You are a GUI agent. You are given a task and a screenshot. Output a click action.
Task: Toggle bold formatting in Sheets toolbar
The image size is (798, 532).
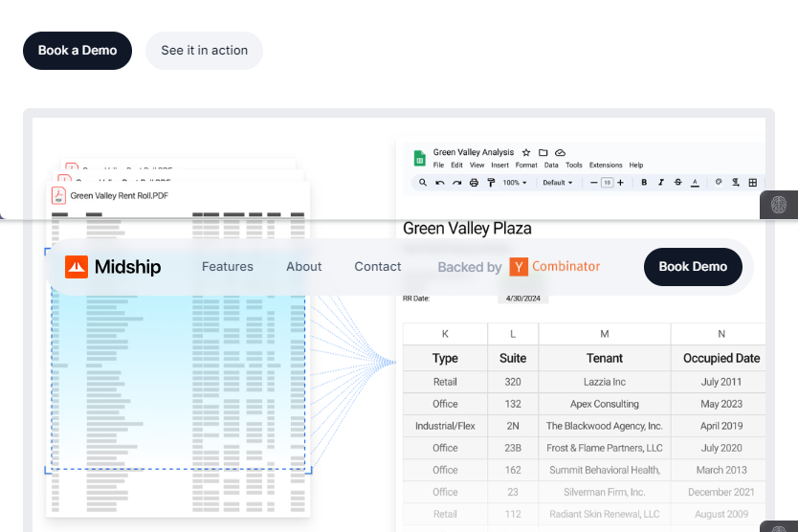pyautogui.click(x=644, y=183)
